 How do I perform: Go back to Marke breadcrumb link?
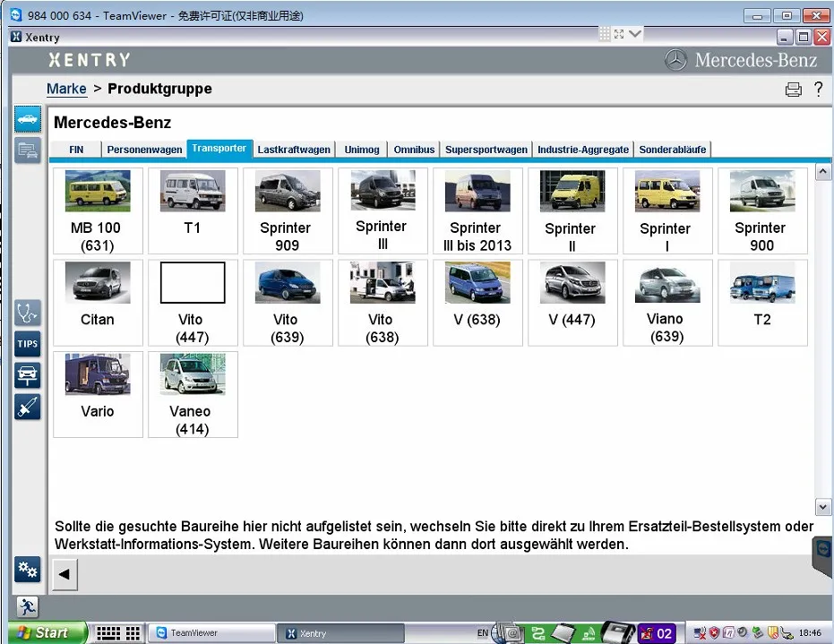66,89
